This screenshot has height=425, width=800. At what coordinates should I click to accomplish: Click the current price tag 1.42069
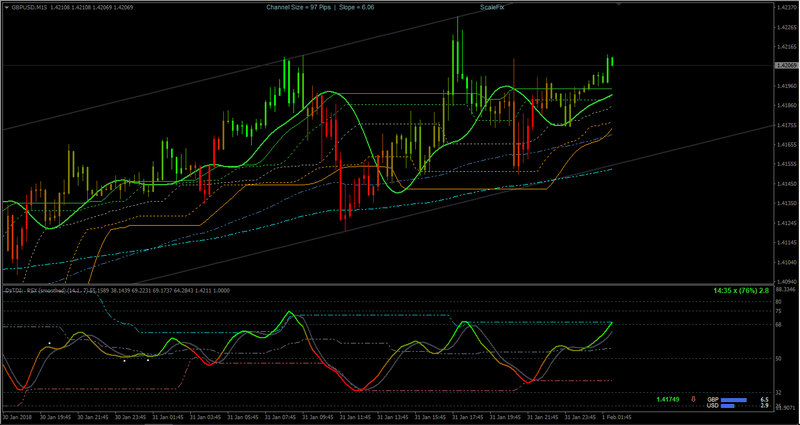click(x=786, y=66)
